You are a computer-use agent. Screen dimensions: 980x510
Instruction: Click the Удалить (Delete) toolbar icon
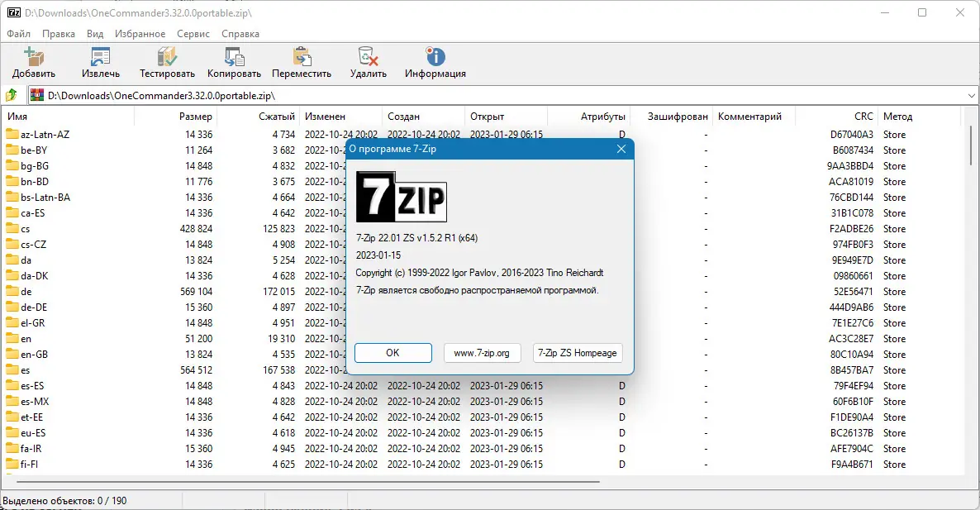pyautogui.click(x=368, y=58)
